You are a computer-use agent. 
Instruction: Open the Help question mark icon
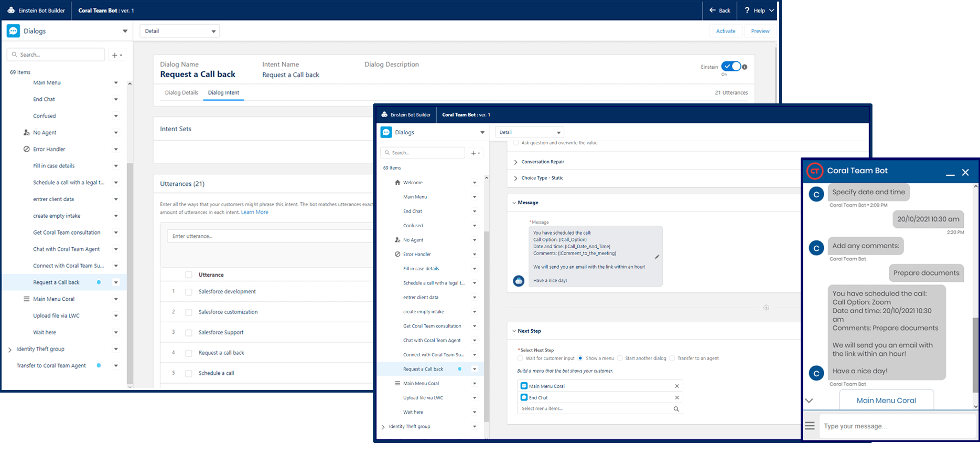click(x=747, y=10)
